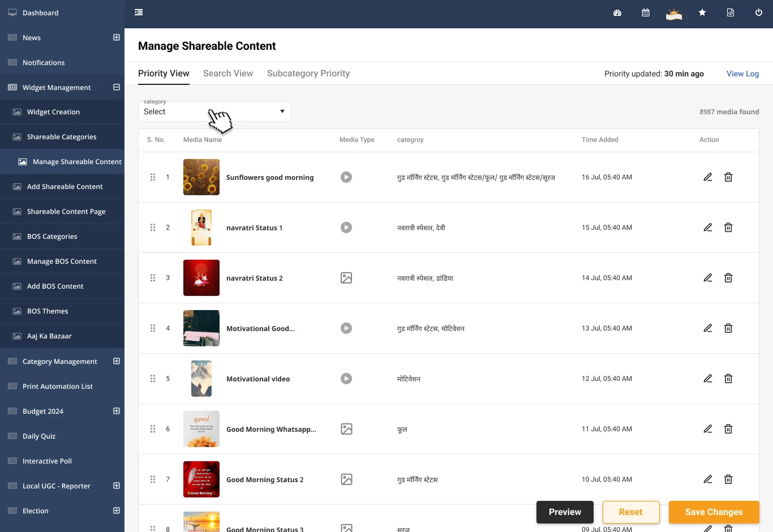Click drag handle of row 5

(x=153, y=379)
